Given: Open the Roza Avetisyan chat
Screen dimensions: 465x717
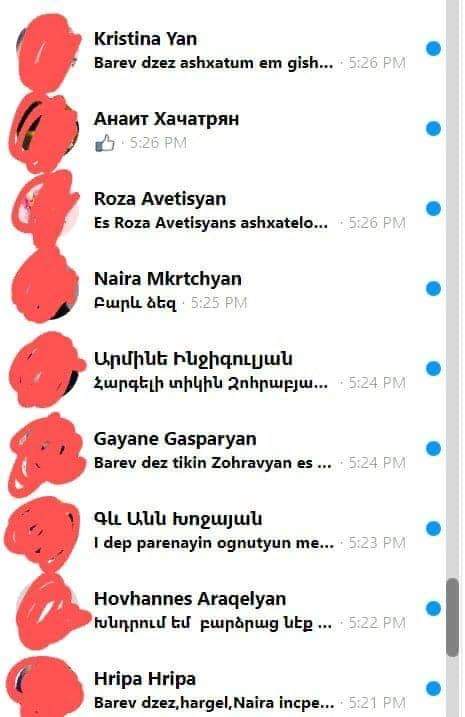Looking at the screenshot, I should 223,210.
